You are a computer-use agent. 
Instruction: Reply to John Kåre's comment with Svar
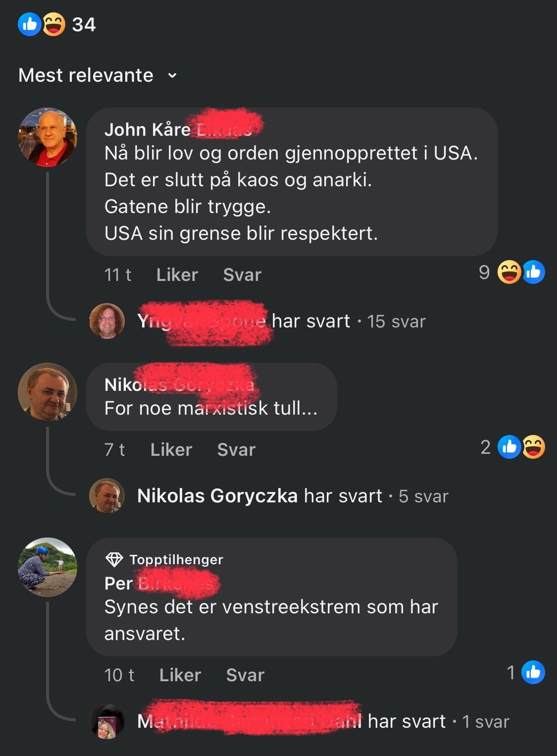(242, 274)
